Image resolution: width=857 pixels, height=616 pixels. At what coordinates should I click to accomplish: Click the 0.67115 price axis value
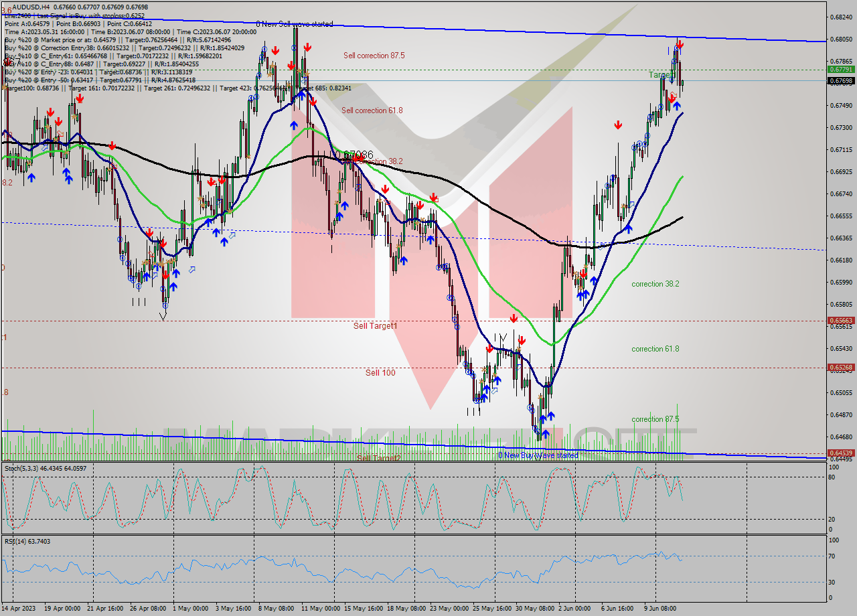[841, 150]
